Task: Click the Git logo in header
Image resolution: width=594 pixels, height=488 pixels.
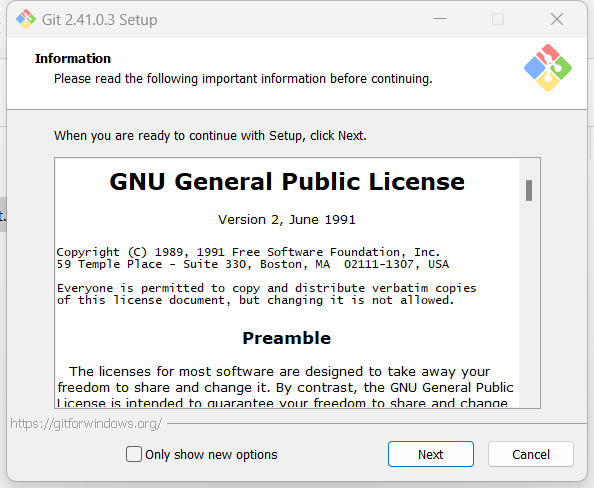Action: click(x=548, y=68)
